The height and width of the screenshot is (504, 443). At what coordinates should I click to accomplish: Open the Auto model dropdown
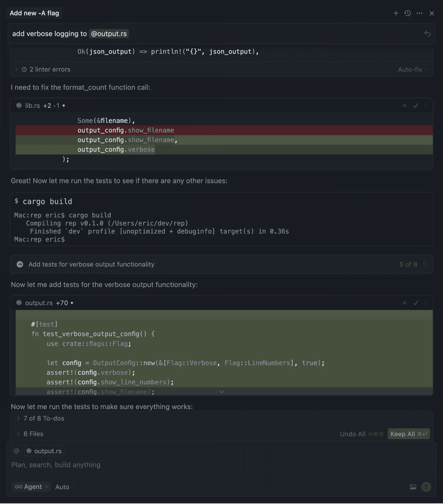coord(64,487)
